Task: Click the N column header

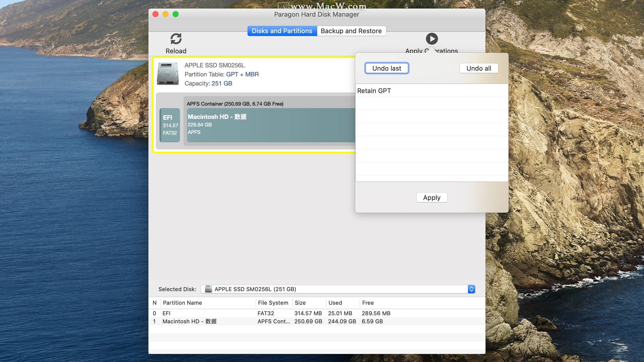Action: [154, 303]
